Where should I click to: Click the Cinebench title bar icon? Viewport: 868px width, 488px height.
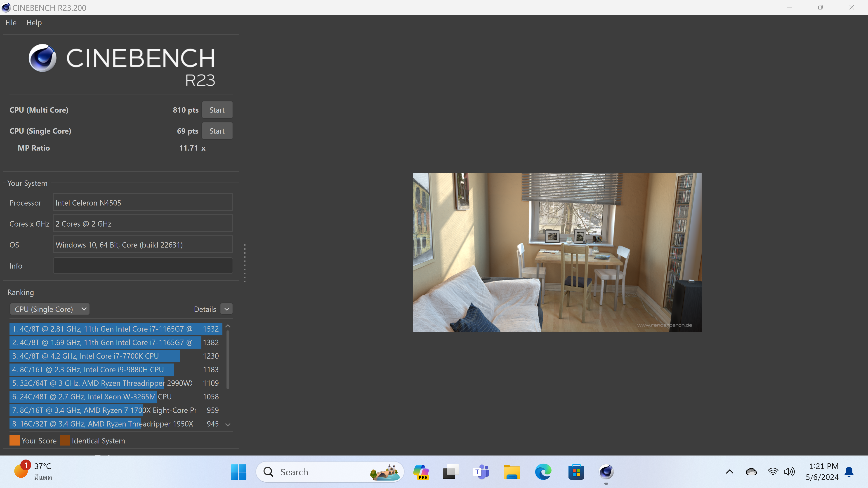click(x=6, y=7)
